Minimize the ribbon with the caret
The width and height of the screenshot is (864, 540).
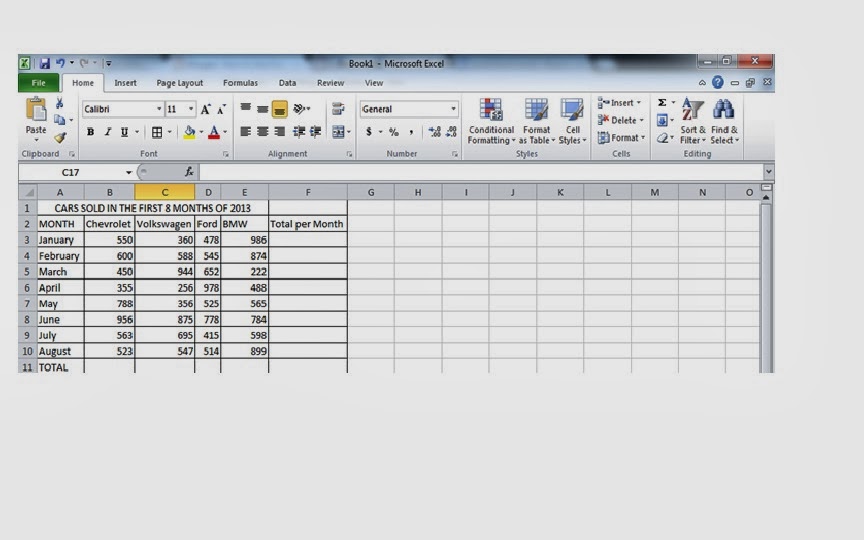tap(702, 83)
